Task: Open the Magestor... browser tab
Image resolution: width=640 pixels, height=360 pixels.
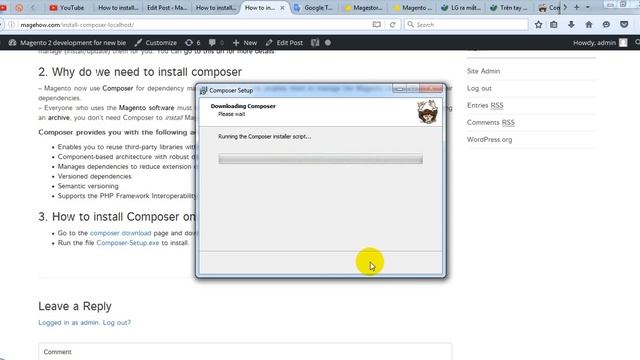Action: pyautogui.click(x=363, y=7)
